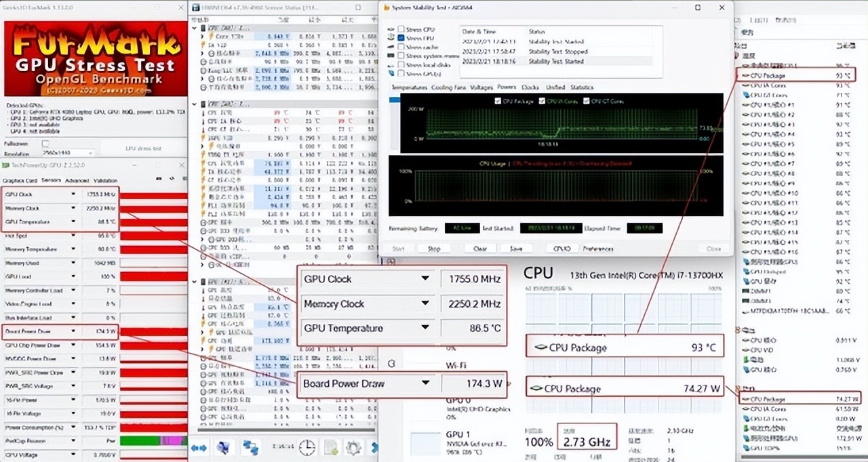
Task: Switch to the Clocks tab in AIDA64
Action: (x=529, y=87)
